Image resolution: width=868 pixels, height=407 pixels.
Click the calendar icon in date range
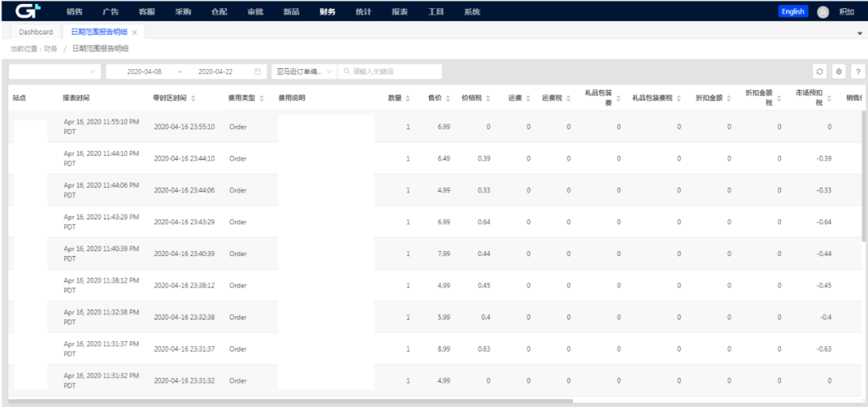tap(257, 71)
